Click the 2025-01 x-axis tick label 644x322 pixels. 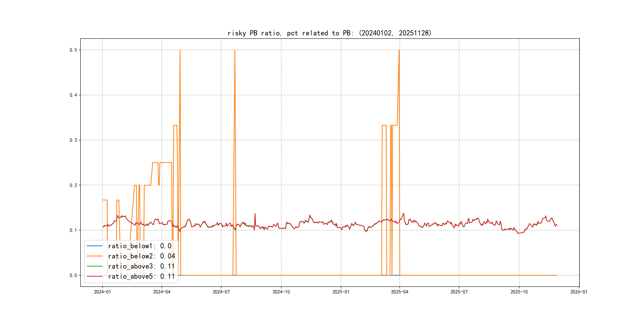coord(341,292)
